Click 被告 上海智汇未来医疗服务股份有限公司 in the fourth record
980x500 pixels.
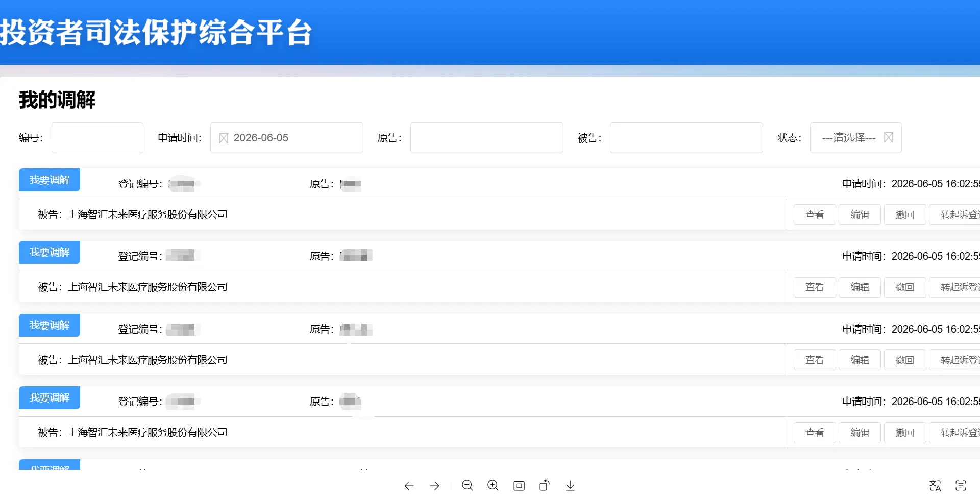133,433
